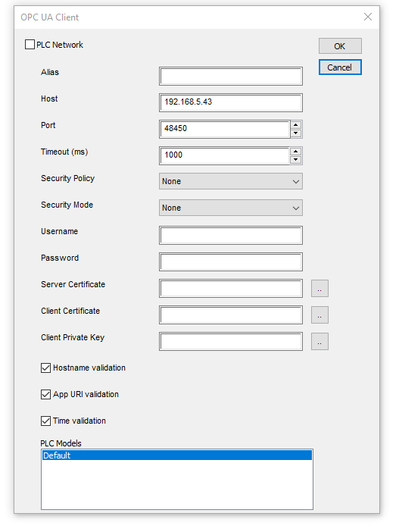
Task: Open the Security Mode dropdown
Action: pos(230,208)
